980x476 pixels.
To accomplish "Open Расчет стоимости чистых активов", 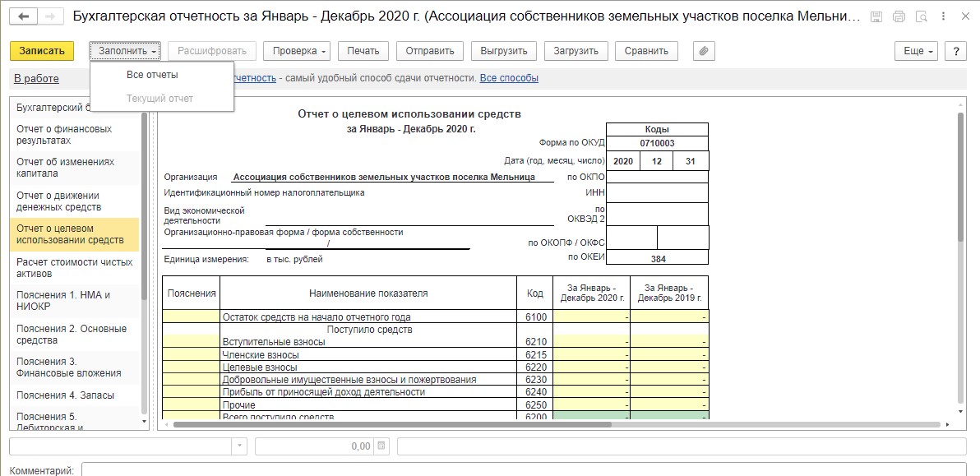I will pyautogui.click(x=74, y=268).
